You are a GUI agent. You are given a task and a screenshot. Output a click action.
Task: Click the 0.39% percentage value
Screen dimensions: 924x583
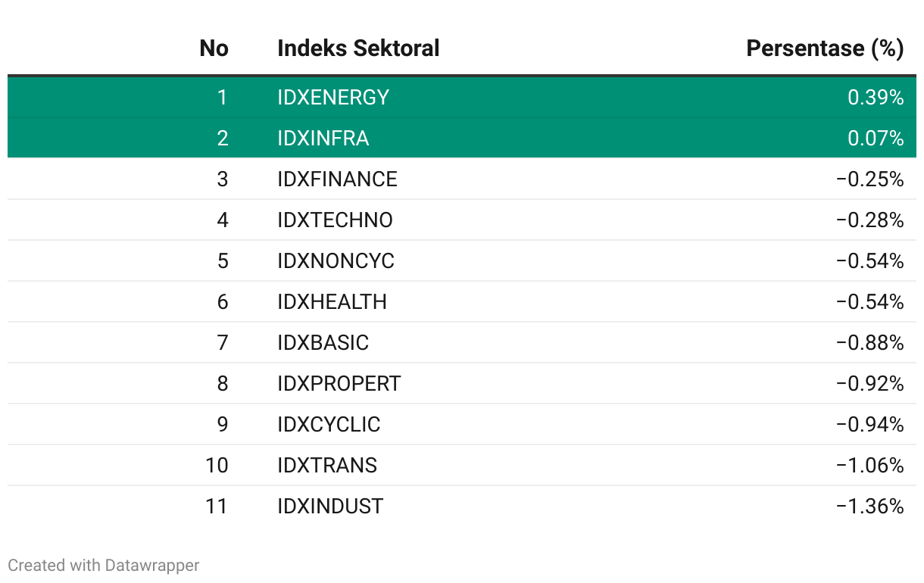[x=876, y=98]
